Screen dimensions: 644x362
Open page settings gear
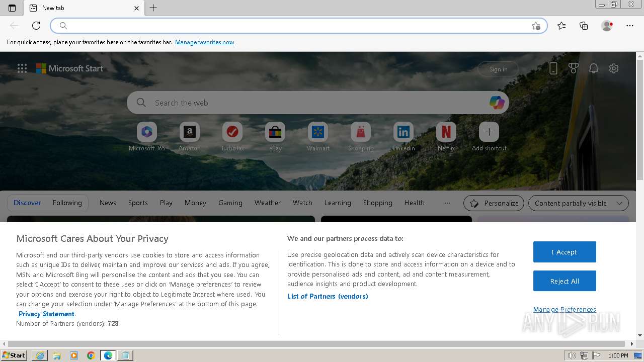click(614, 68)
